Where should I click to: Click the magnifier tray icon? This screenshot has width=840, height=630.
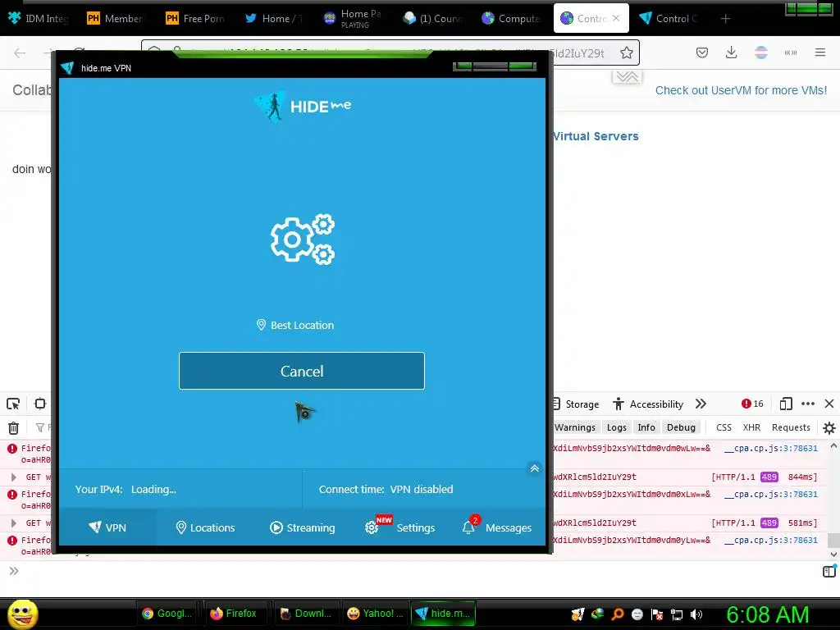617,614
